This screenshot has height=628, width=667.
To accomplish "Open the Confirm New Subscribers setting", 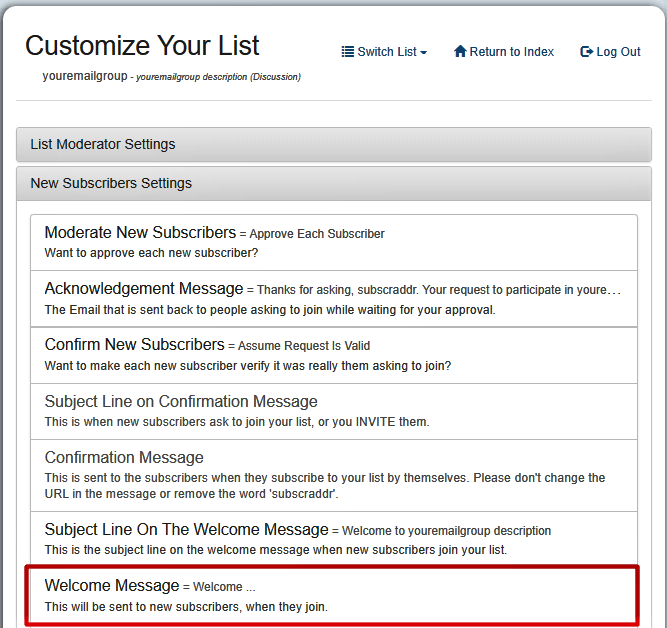I will click(x=334, y=355).
